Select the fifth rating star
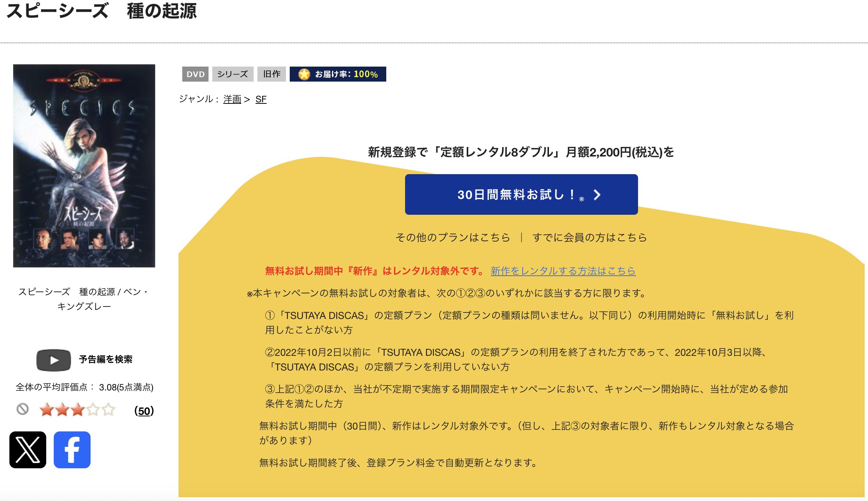This screenshot has width=868, height=501. pyautogui.click(x=108, y=410)
